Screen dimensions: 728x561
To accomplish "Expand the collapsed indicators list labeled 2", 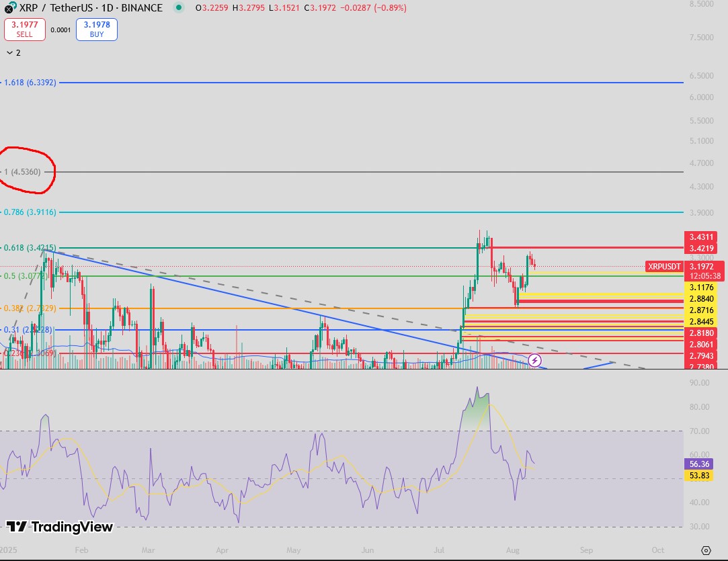I will 13,53.
